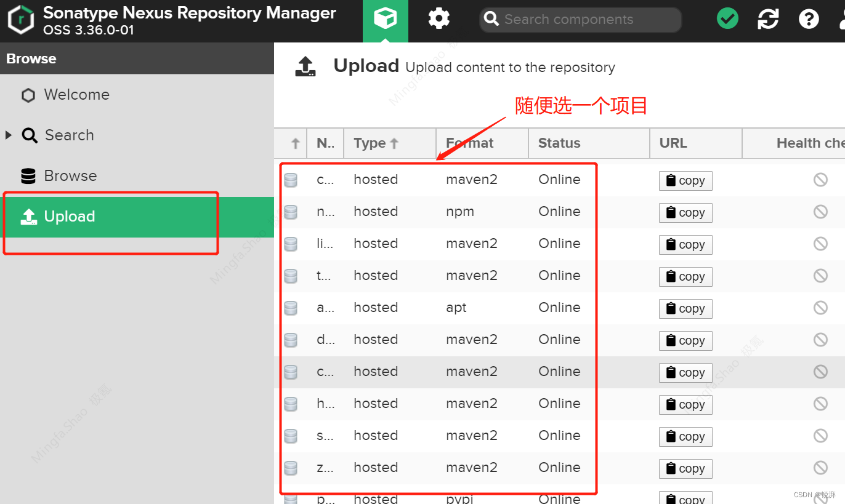Click the URL column header
Screen dimensions: 845x504
tap(696, 143)
